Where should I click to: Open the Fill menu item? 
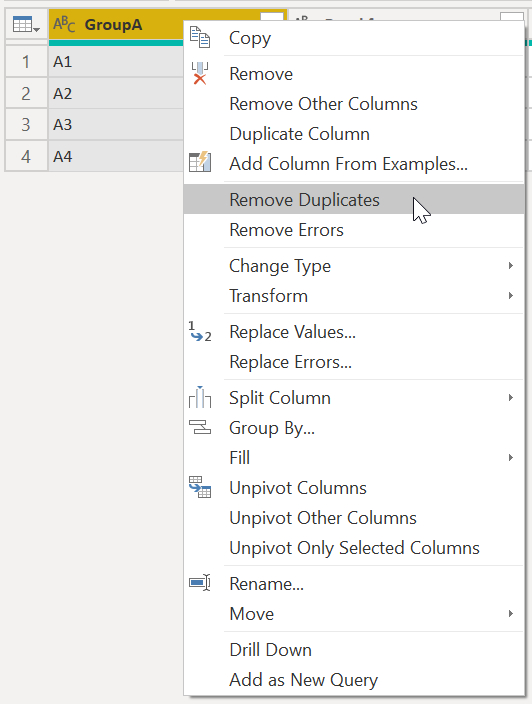(354, 458)
